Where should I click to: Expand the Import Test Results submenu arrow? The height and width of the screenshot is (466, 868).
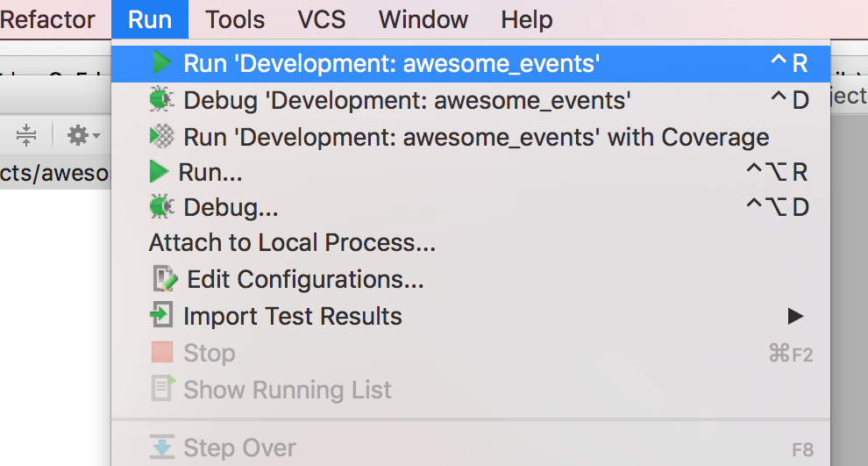(795, 316)
